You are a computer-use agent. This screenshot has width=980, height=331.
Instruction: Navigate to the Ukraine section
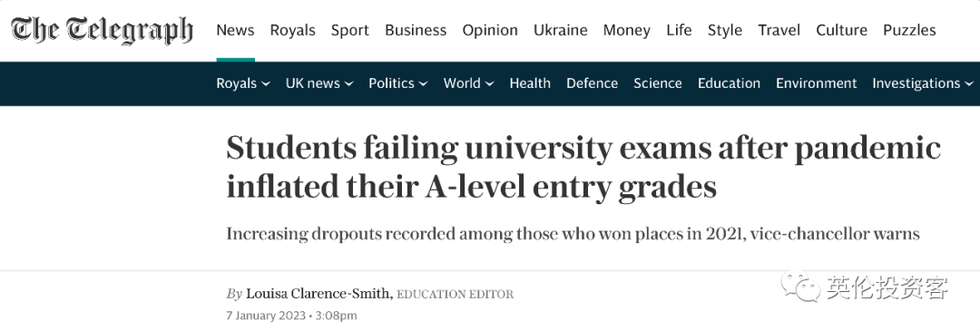coord(561,30)
